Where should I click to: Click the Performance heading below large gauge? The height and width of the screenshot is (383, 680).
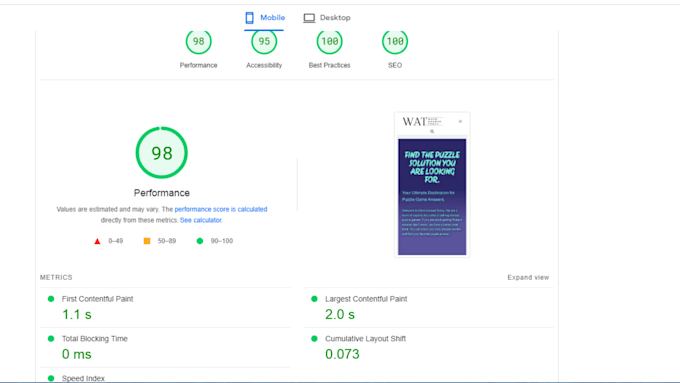[x=162, y=193]
